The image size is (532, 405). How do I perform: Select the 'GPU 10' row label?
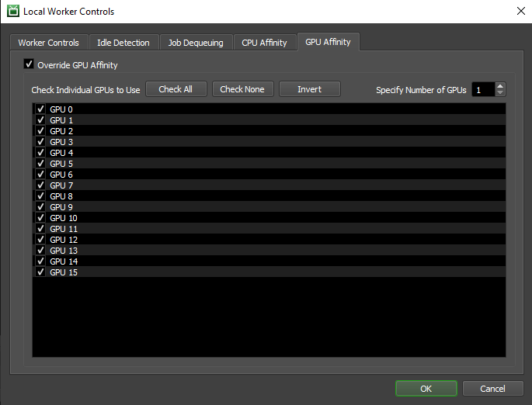coord(64,218)
